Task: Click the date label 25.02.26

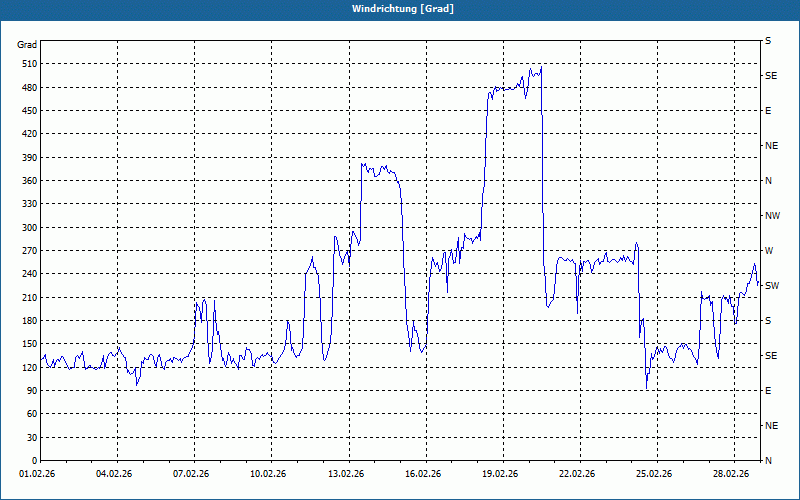Action: [x=654, y=474]
